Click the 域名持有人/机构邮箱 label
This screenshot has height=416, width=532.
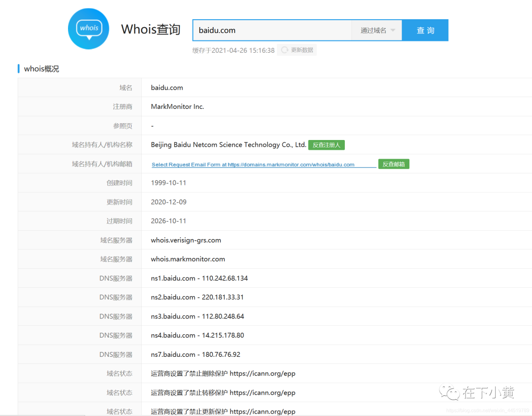(102, 164)
